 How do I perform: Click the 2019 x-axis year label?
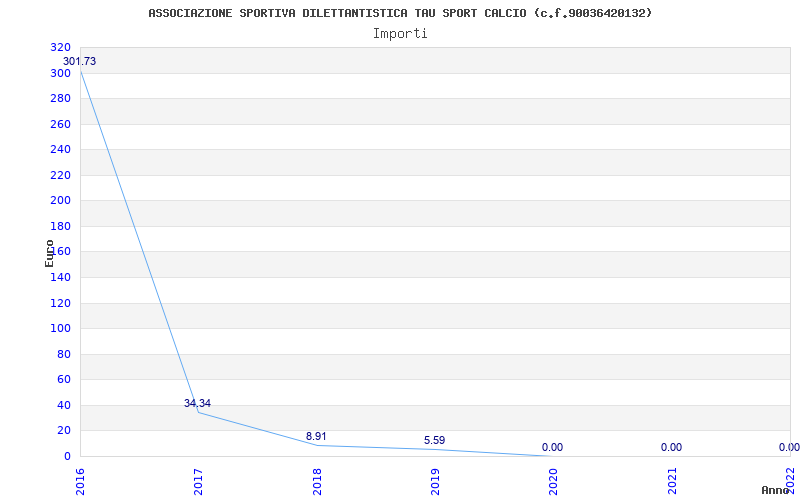435,482
